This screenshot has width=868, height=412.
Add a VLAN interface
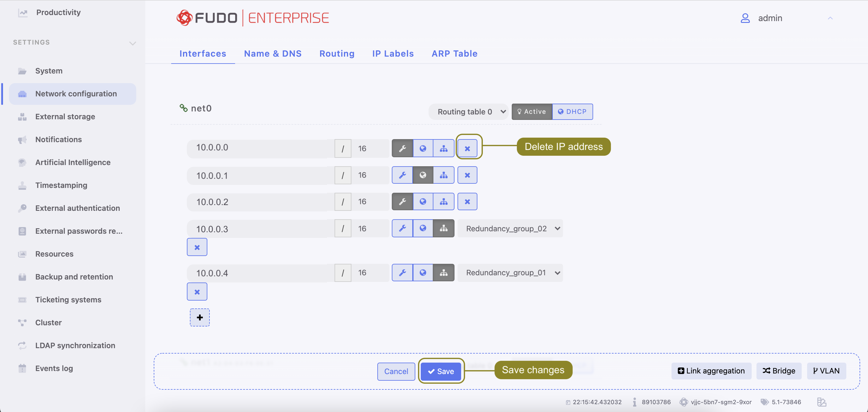click(826, 371)
